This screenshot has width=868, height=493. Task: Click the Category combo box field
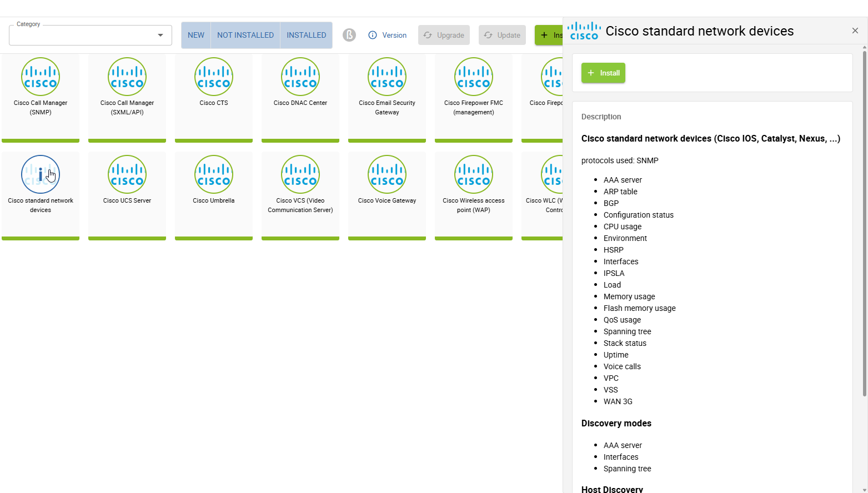click(x=91, y=35)
